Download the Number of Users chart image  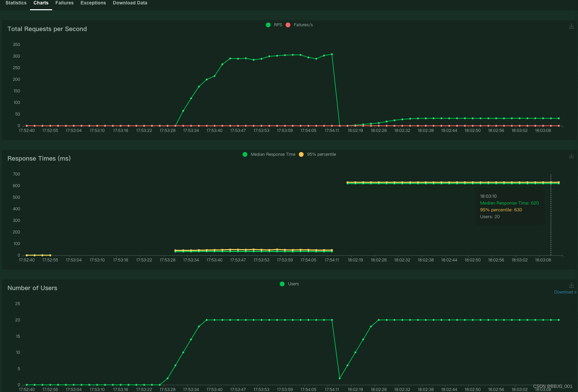[572, 285]
